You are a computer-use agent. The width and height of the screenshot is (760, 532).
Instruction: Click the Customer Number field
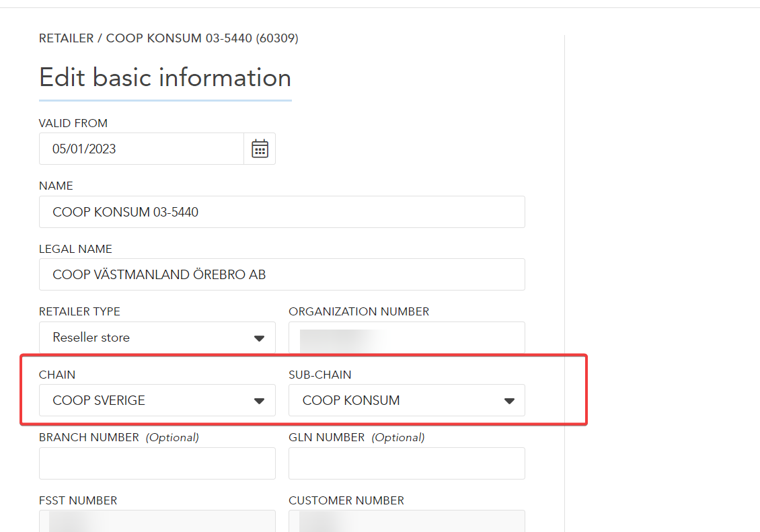(407, 521)
